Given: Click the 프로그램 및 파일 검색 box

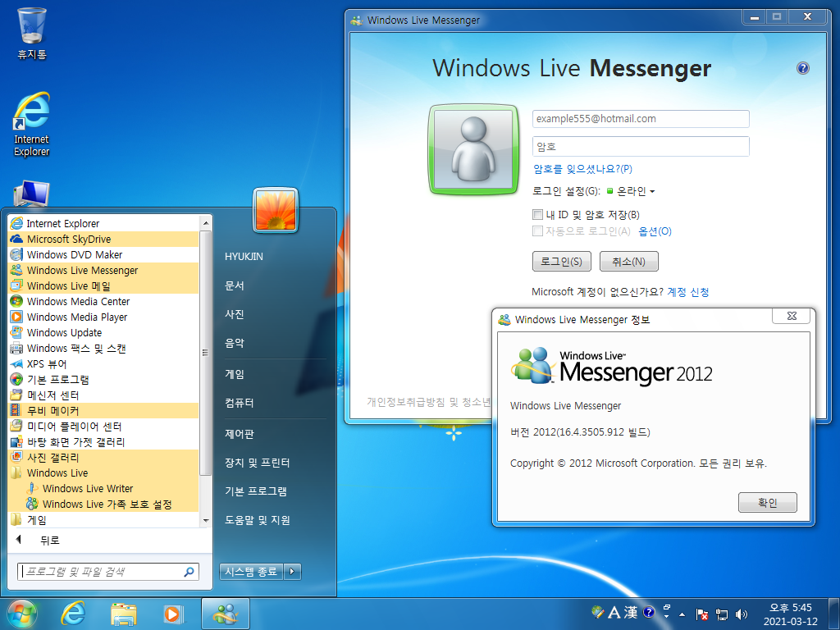Looking at the screenshot, I should pyautogui.click(x=107, y=572).
